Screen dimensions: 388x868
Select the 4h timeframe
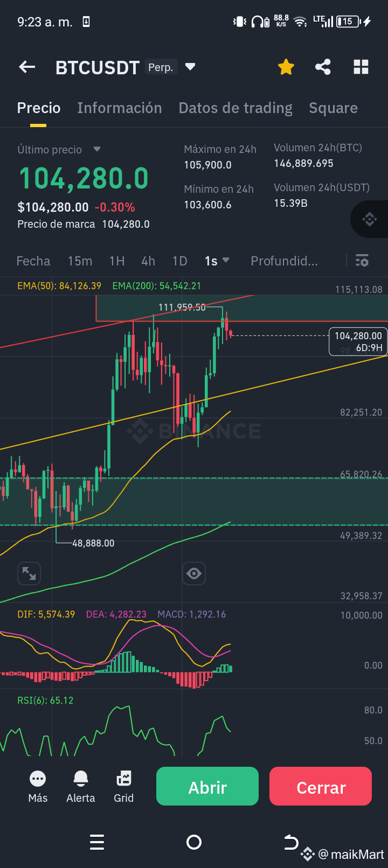[x=148, y=261]
